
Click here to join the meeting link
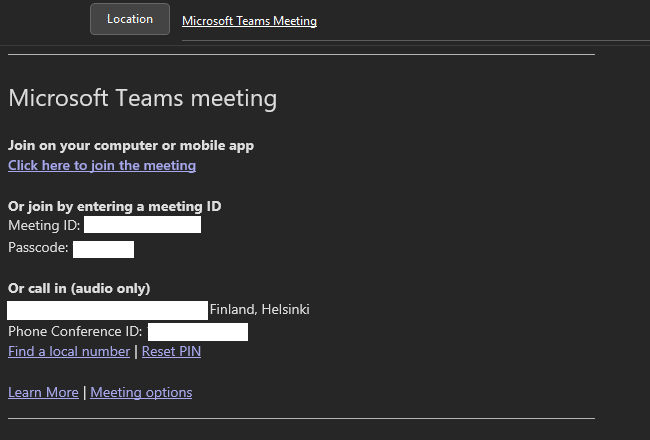[102, 165]
